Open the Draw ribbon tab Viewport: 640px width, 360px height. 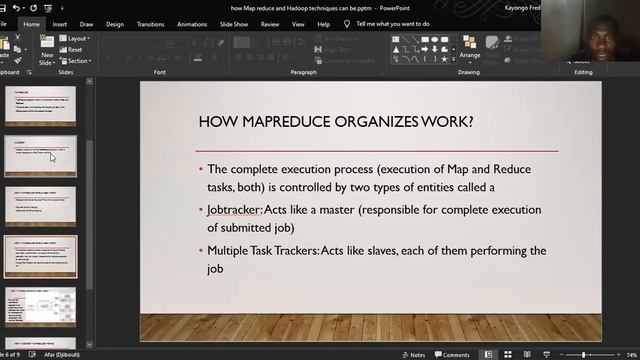tap(86, 24)
